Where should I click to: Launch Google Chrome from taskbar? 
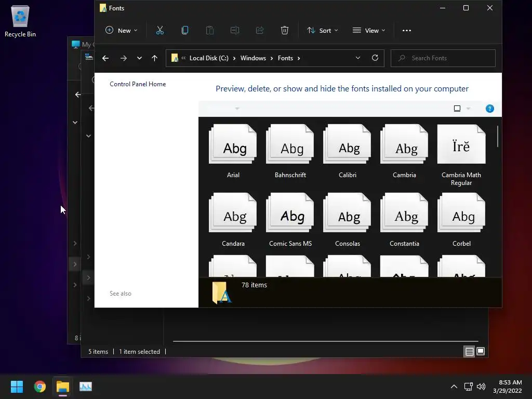click(39, 387)
